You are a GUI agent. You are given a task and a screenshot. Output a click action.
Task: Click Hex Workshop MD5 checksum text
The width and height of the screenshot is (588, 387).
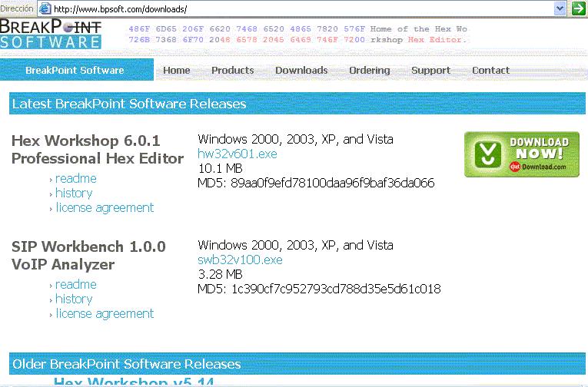click(316, 183)
